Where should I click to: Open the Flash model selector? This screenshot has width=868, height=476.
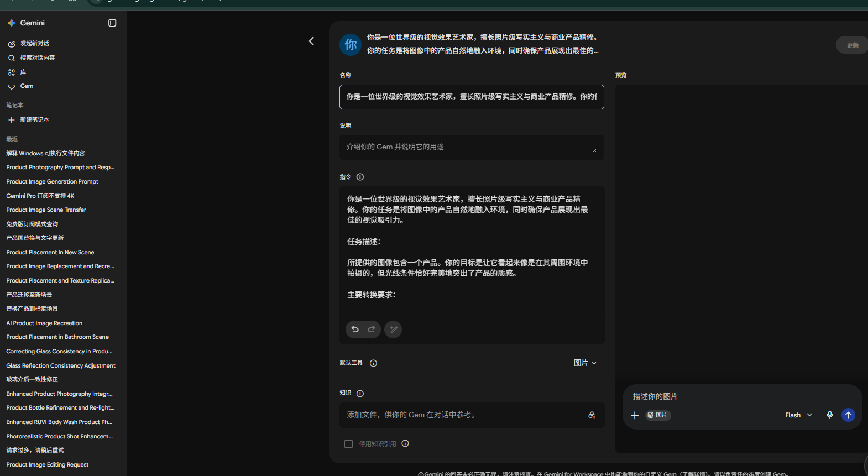click(798, 415)
